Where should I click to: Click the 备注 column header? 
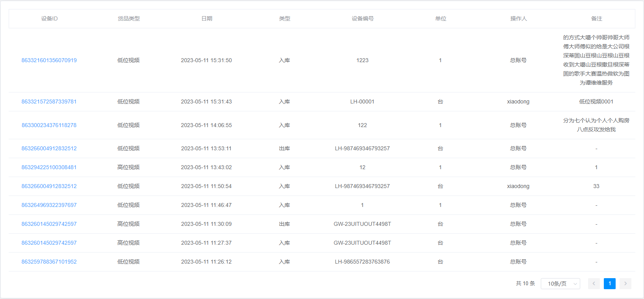[x=596, y=18]
